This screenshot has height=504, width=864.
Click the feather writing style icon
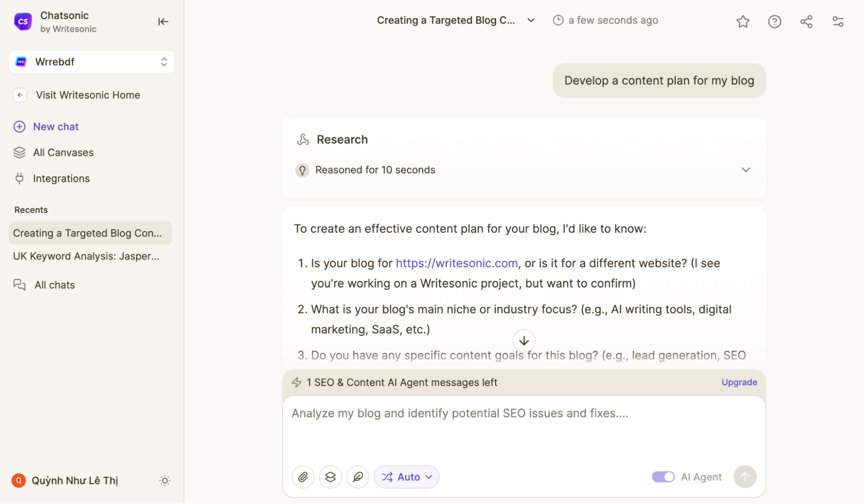tap(358, 477)
